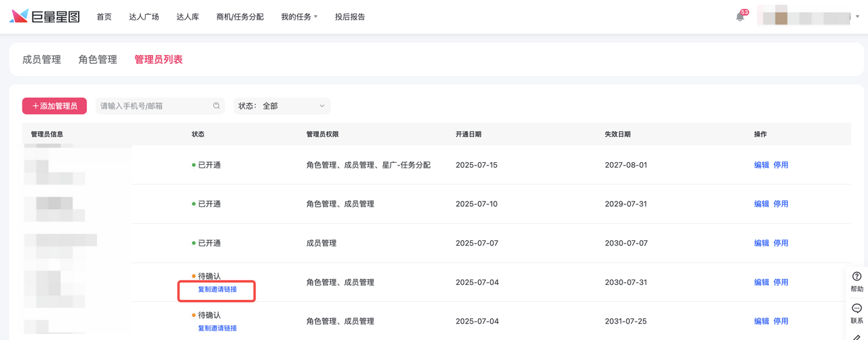Open the 联系 chat icon
868x340 pixels.
[857, 313]
